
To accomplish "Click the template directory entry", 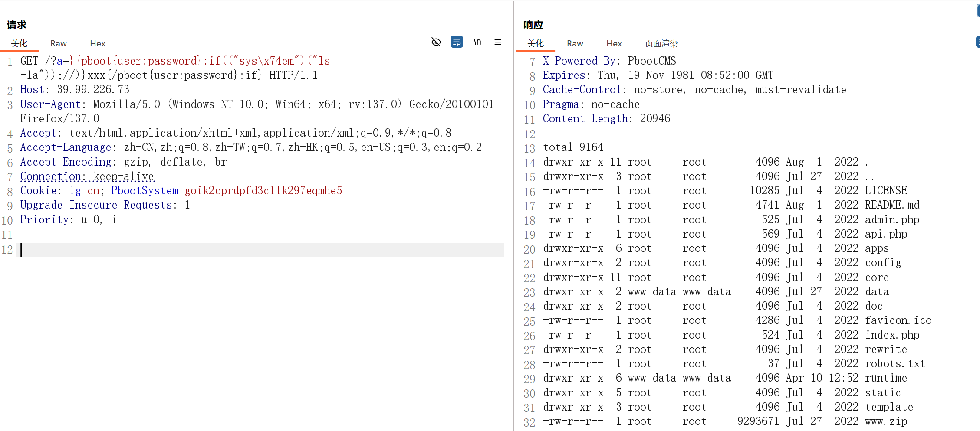I will pyautogui.click(x=889, y=407).
